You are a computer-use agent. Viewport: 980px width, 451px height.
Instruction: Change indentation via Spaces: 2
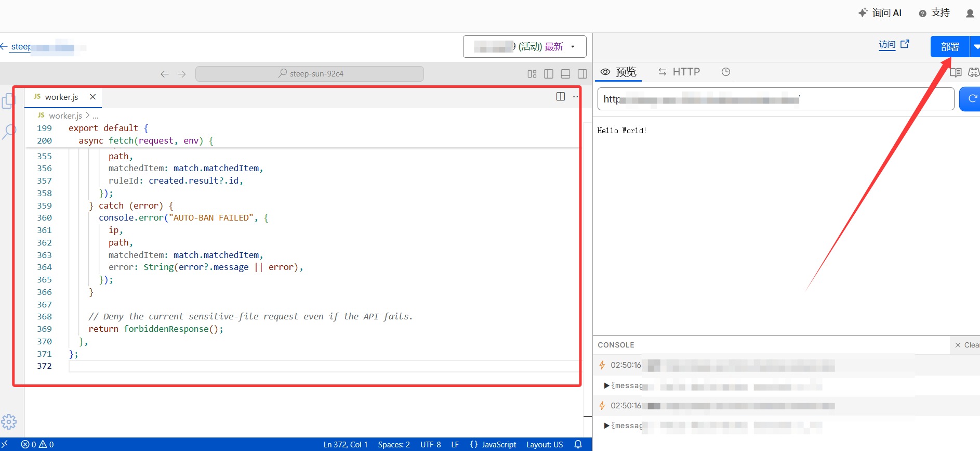(x=394, y=445)
